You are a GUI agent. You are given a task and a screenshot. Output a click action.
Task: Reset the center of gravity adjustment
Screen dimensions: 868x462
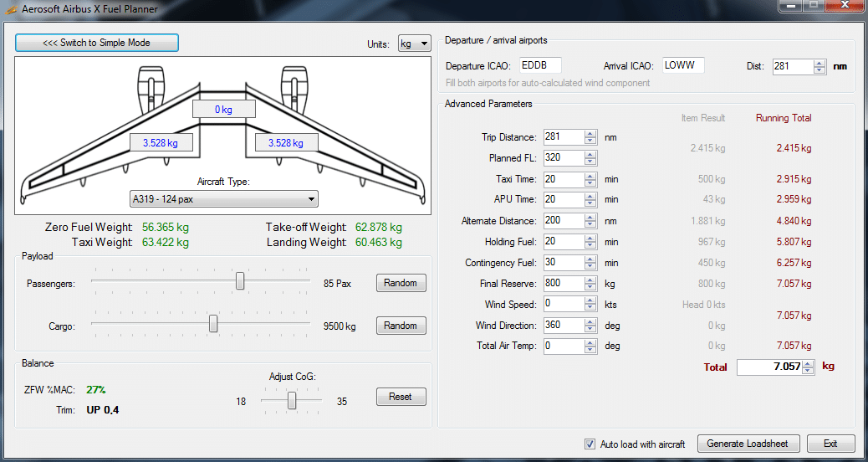point(401,397)
